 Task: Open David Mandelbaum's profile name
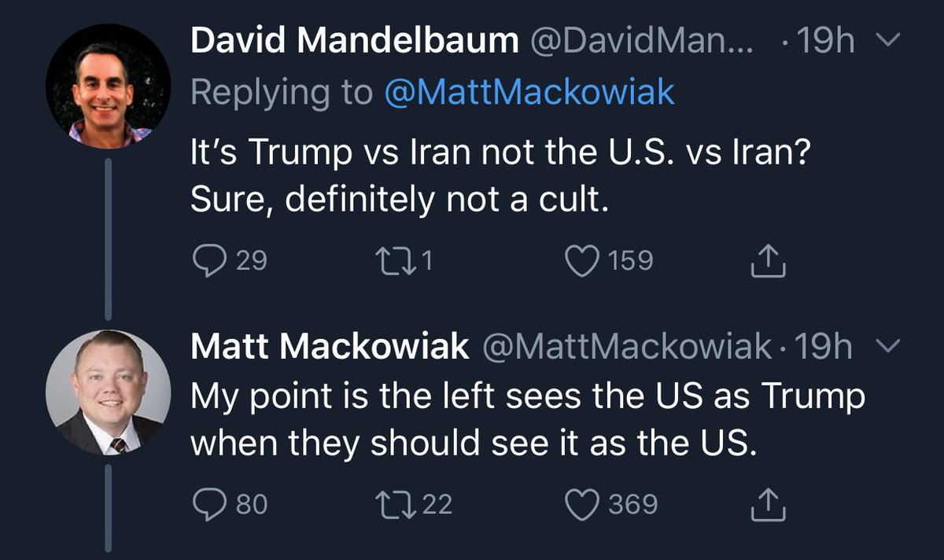click(354, 42)
